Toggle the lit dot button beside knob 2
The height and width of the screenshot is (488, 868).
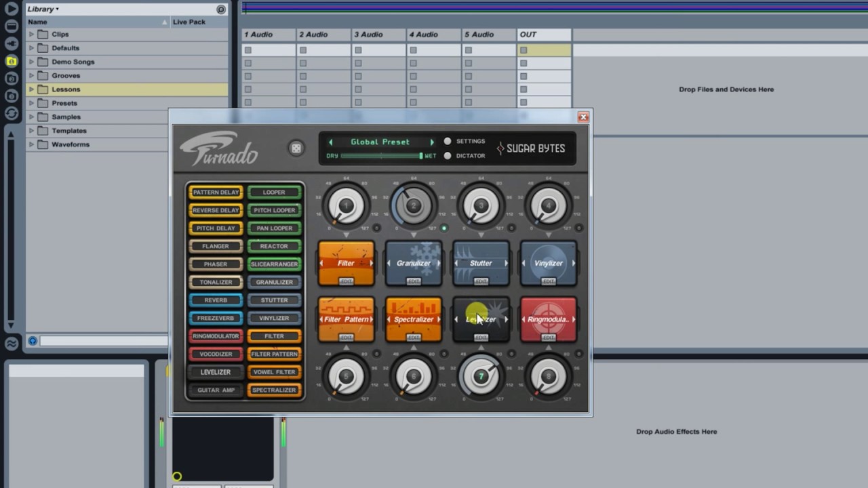[x=444, y=228]
